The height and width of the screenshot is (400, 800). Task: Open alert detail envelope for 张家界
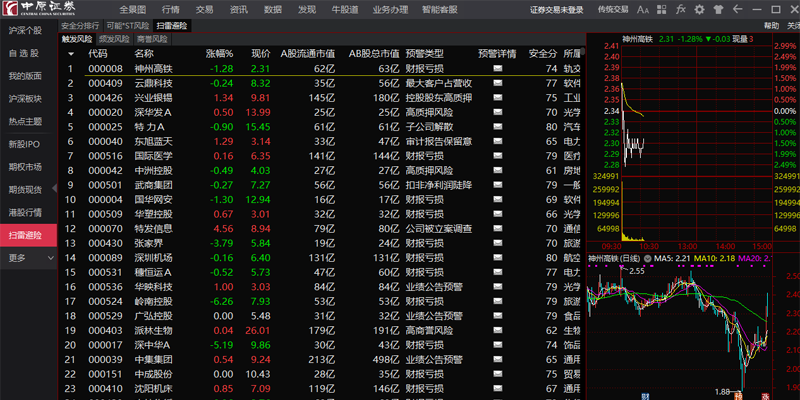(497, 243)
